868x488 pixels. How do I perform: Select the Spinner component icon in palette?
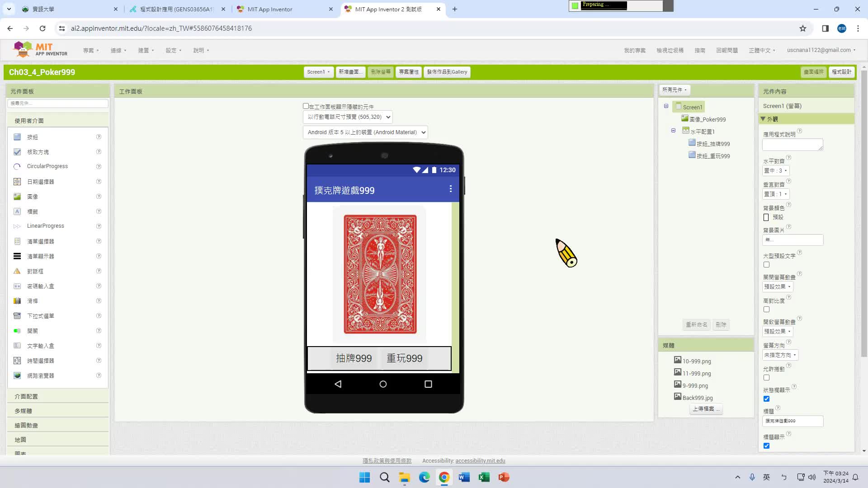(17, 316)
